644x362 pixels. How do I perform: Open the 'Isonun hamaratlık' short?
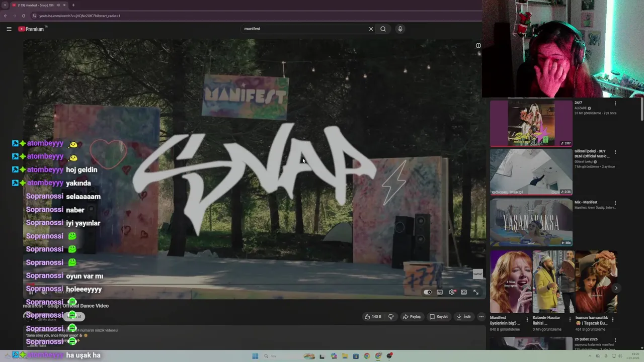pos(596,282)
